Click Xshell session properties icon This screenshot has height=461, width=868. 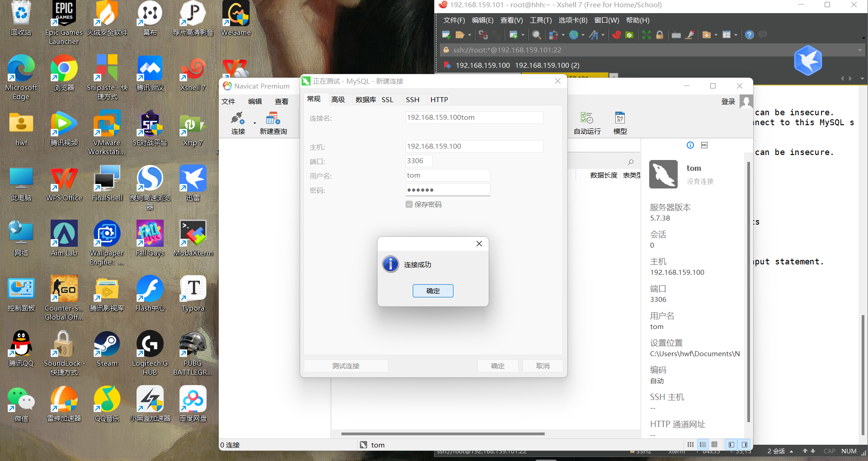tap(513, 35)
